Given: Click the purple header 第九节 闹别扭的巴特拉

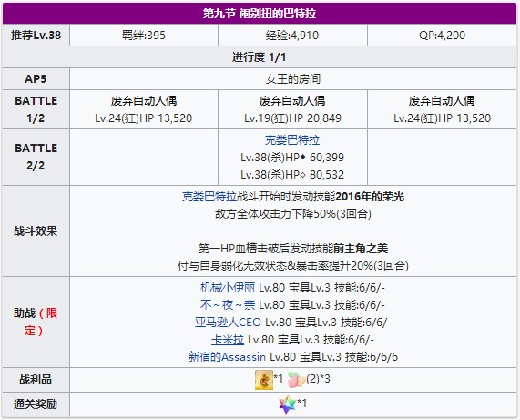Looking at the screenshot, I should coord(260,14).
